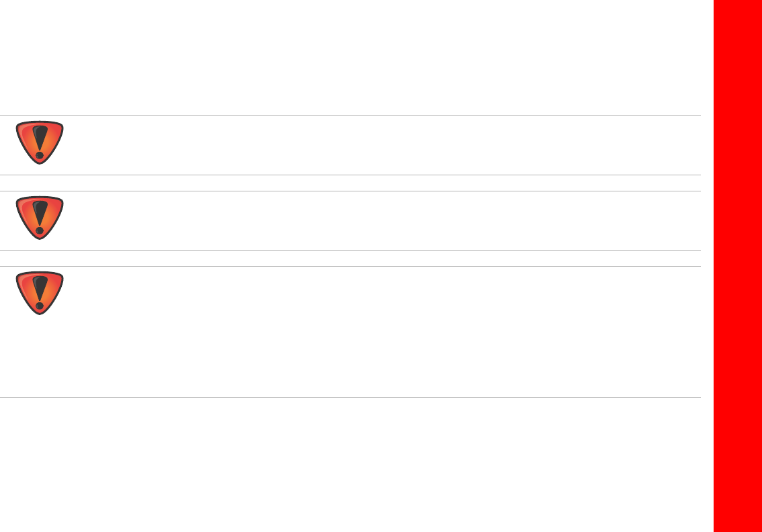The height and width of the screenshot is (532, 762).
Task: Click the middle warning exclamation icon
Action: (40, 218)
